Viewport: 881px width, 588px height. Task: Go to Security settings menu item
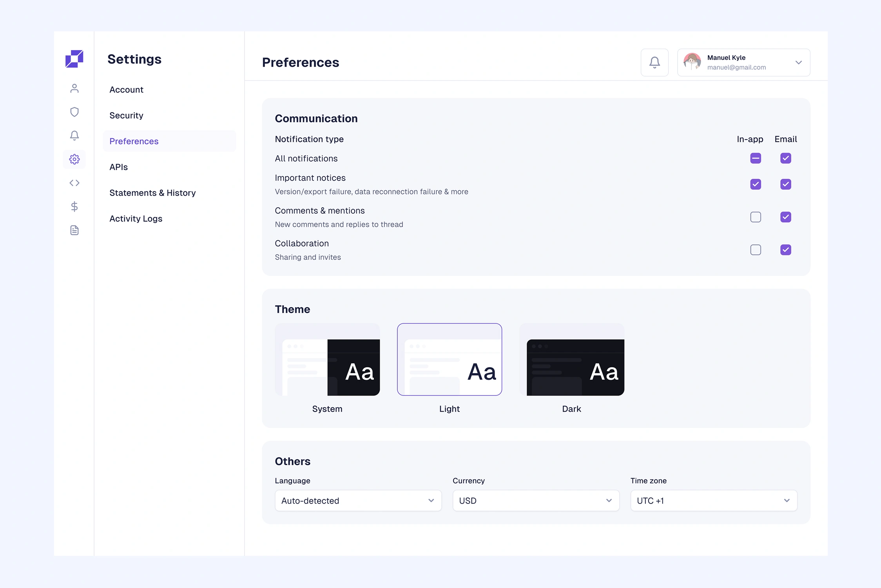coord(126,116)
